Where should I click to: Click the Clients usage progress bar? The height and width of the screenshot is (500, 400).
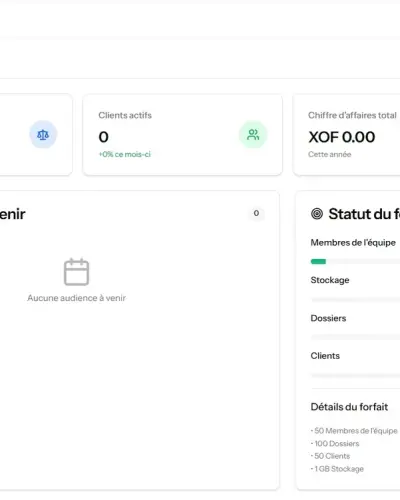click(355, 375)
